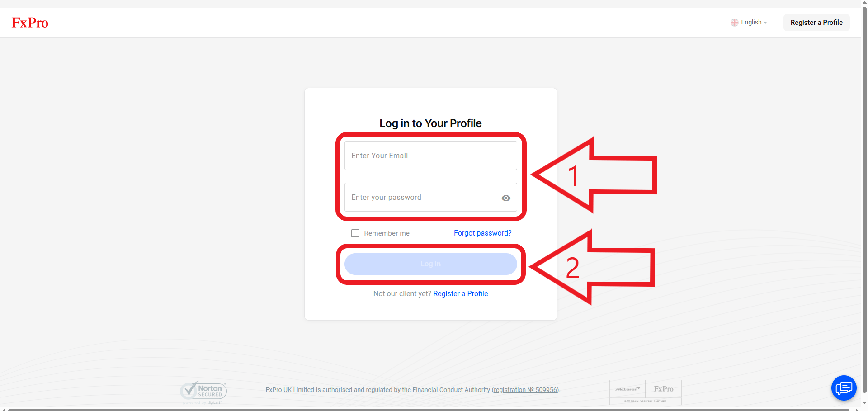The image size is (868, 411).
Task: Click the globe flag icon beside English
Action: 735,23
